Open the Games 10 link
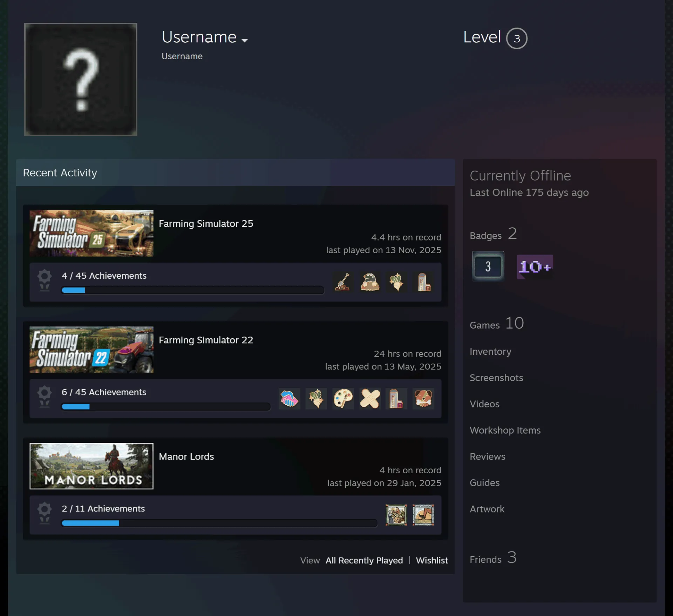This screenshot has width=673, height=616. point(497,323)
